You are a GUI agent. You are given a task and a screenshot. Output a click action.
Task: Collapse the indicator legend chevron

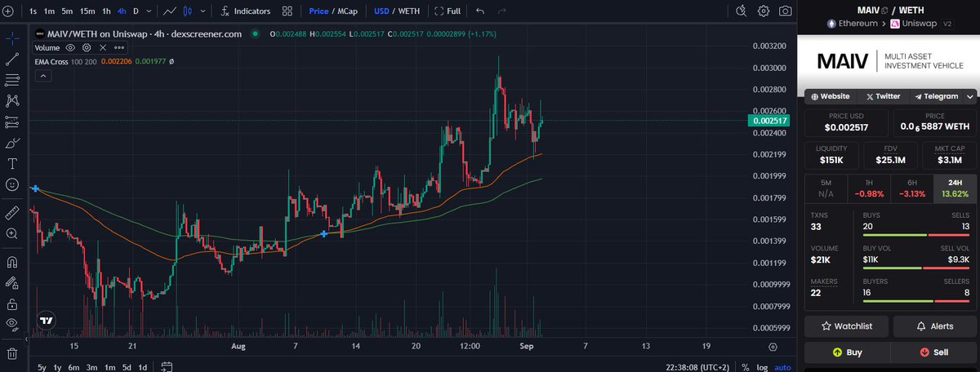point(43,76)
